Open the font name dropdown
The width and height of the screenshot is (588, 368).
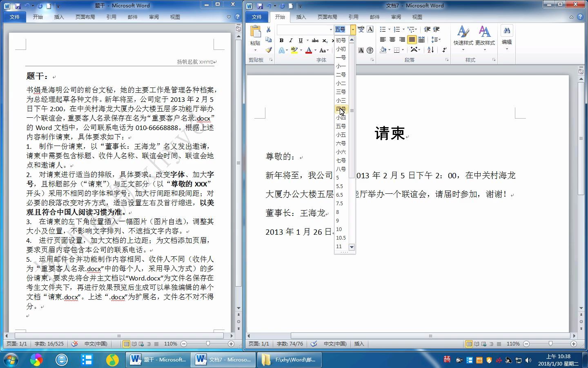(x=331, y=29)
